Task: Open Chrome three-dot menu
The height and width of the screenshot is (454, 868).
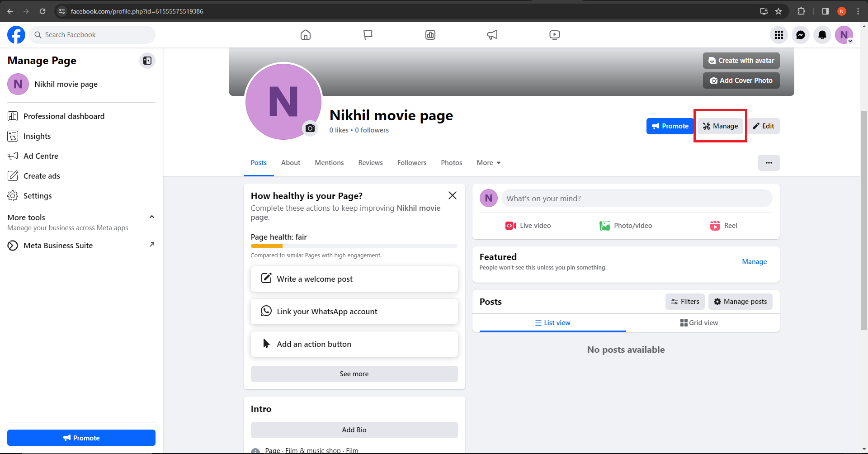Action: [x=858, y=11]
